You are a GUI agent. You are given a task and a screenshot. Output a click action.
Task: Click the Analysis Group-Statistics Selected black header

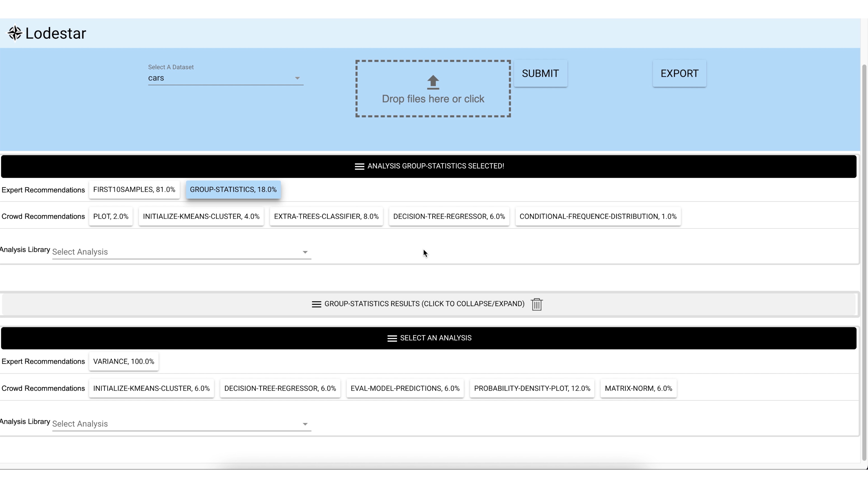429,166
